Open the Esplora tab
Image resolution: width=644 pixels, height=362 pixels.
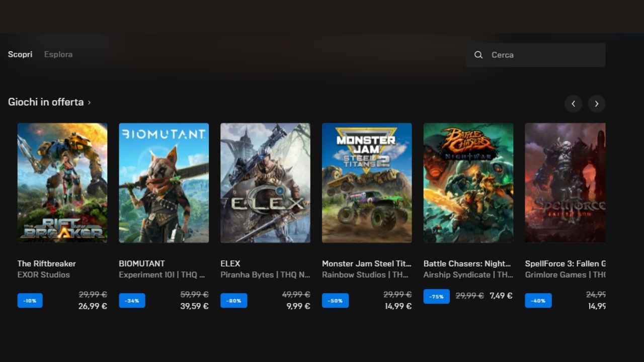click(x=58, y=54)
